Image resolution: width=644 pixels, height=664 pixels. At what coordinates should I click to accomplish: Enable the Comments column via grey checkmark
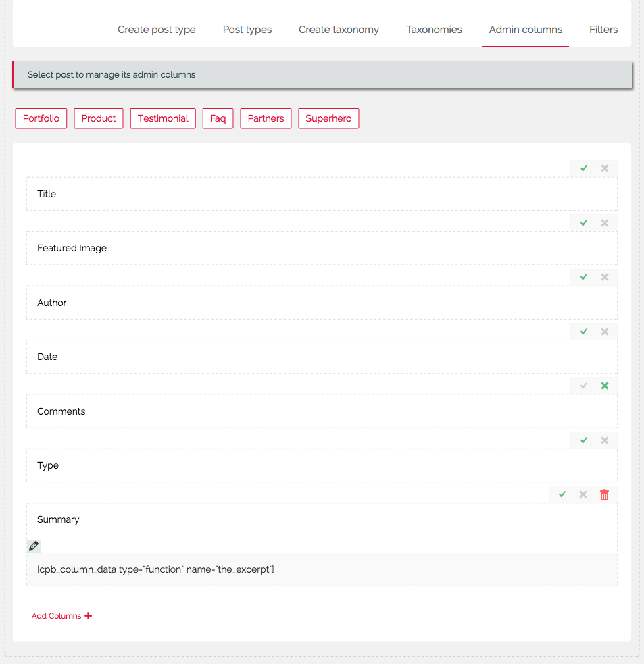(583, 386)
